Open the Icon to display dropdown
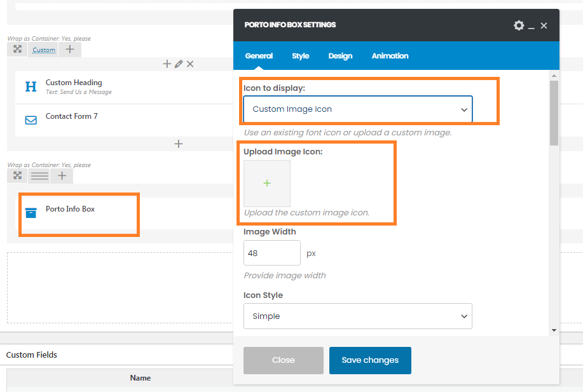 tap(358, 109)
